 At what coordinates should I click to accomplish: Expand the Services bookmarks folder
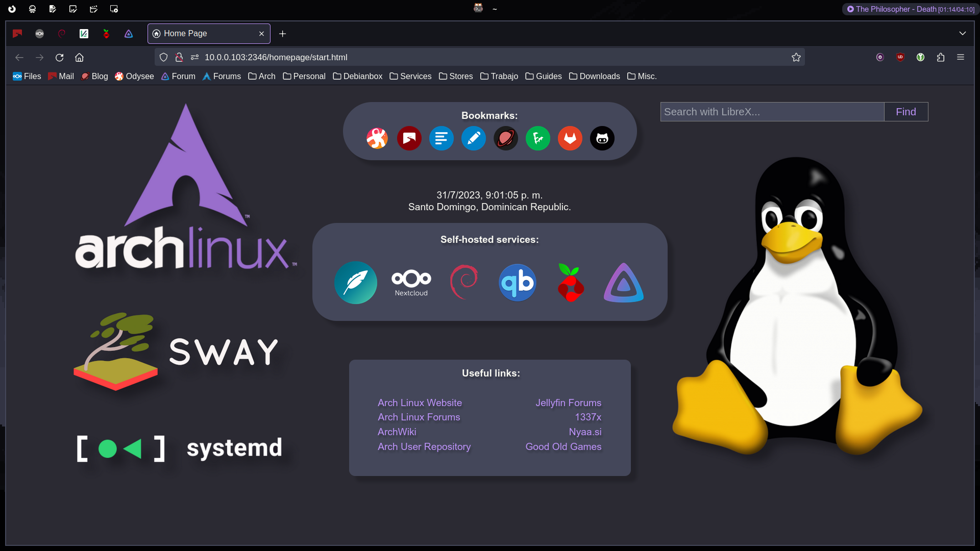coord(411,76)
